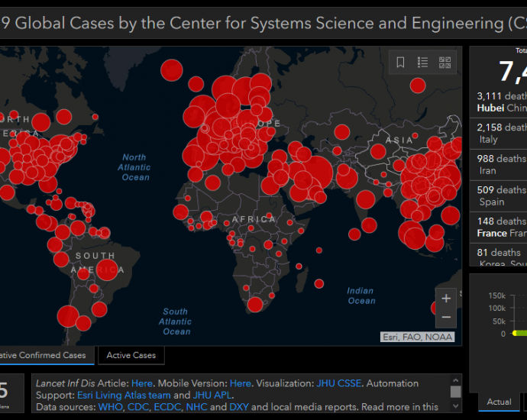Open the DXY data source link
Image resolution: width=527 pixels, height=420 pixels.
point(238,407)
